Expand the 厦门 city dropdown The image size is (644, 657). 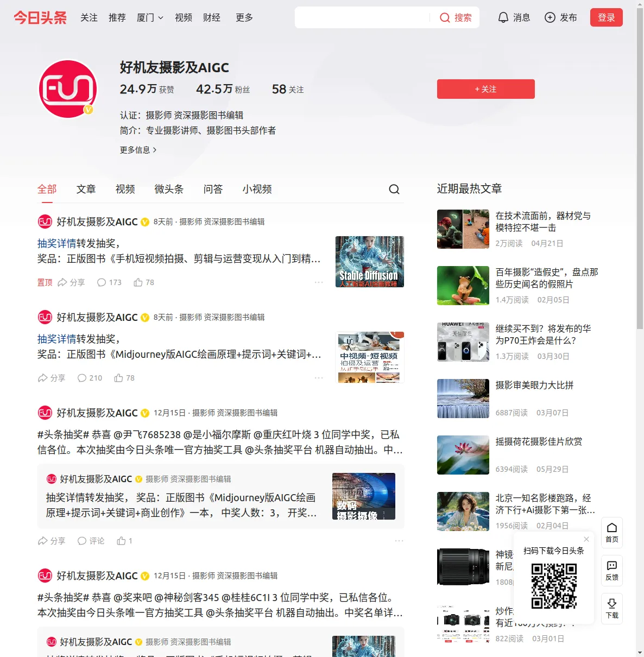150,17
